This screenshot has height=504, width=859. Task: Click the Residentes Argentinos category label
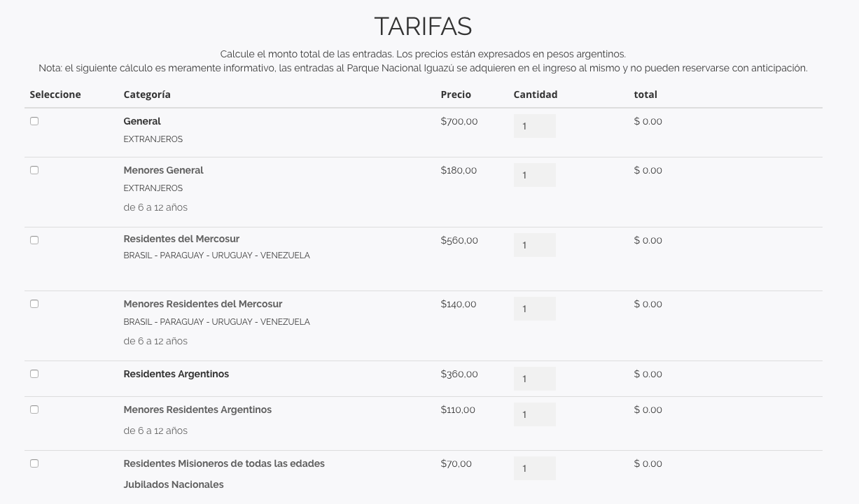(176, 374)
